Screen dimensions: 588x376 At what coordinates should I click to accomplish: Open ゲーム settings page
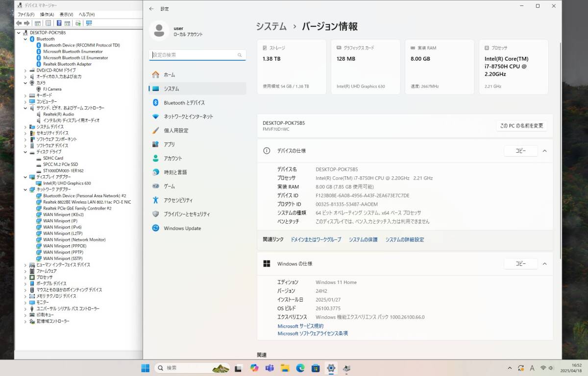(x=197, y=187)
